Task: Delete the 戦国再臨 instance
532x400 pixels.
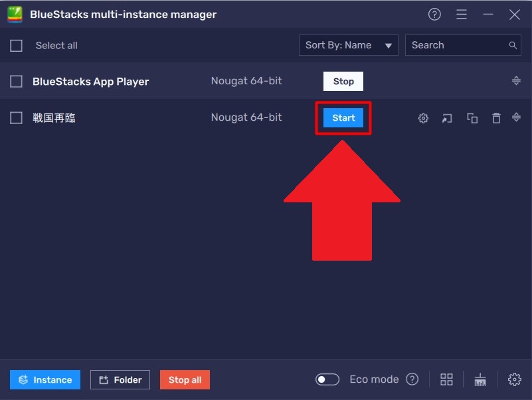Action: 496,118
